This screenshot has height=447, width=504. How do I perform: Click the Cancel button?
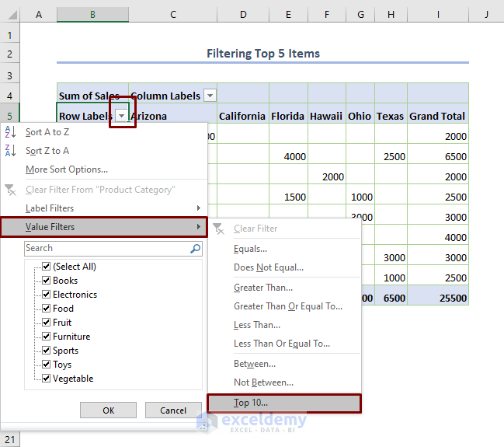173,410
